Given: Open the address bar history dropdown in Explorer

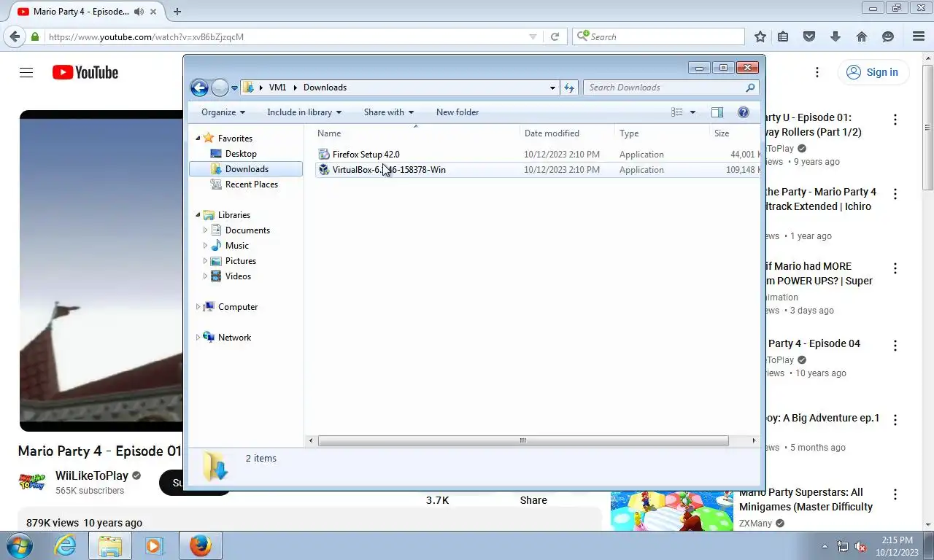Looking at the screenshot, I should [552, 87].
